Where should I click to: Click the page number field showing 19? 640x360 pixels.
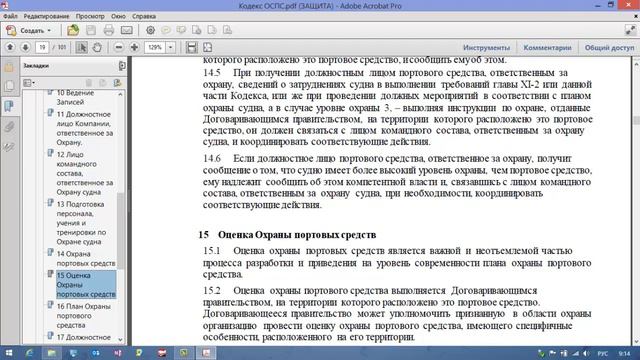pyautogui.click(x=42, y=47)
